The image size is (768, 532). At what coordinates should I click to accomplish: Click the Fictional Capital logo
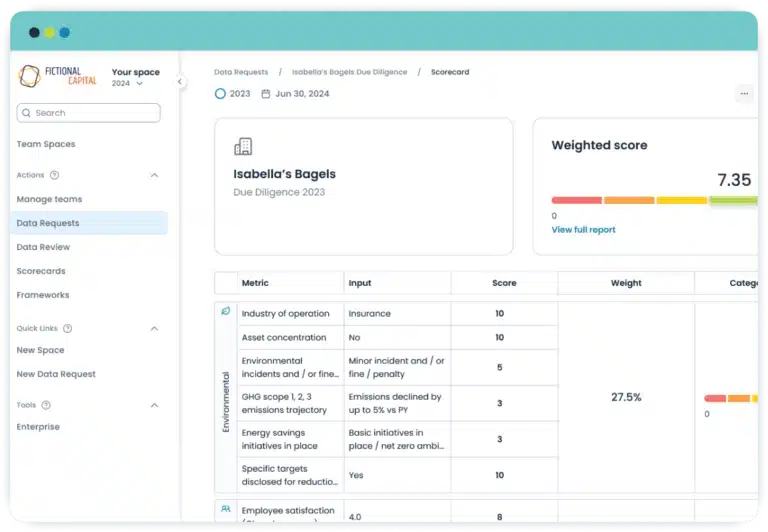pos(57,76)
